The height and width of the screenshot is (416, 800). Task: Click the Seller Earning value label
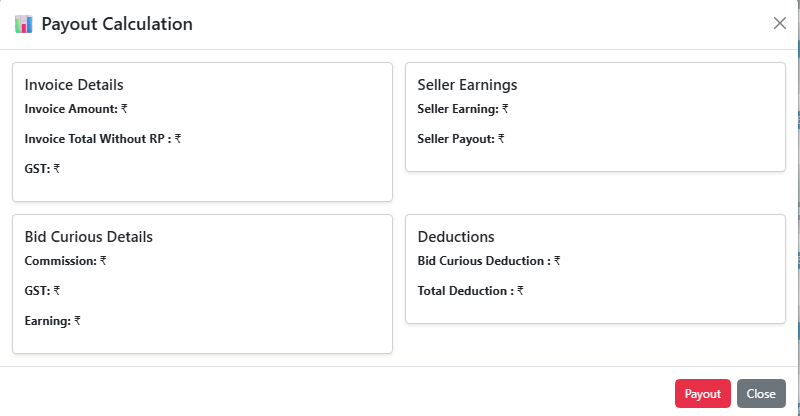(458, 109)
